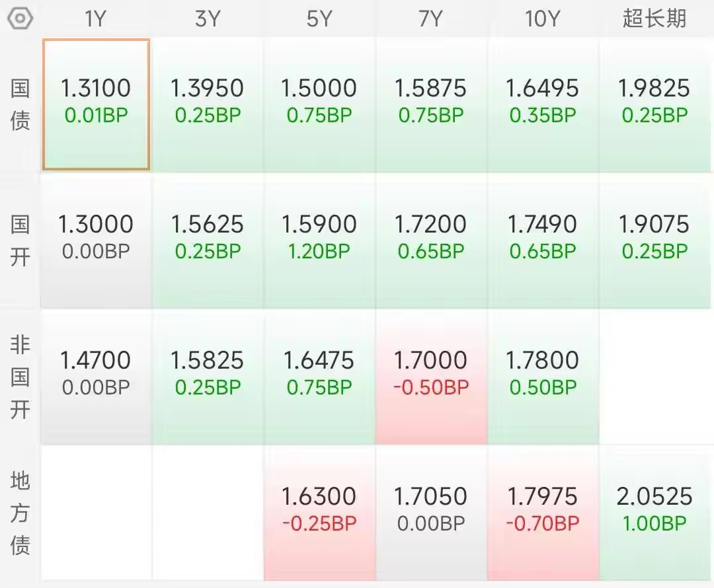Open 地方债 5Y red cell 1.6300
Screen dimensions: 714x588
[x=319, y=513]
